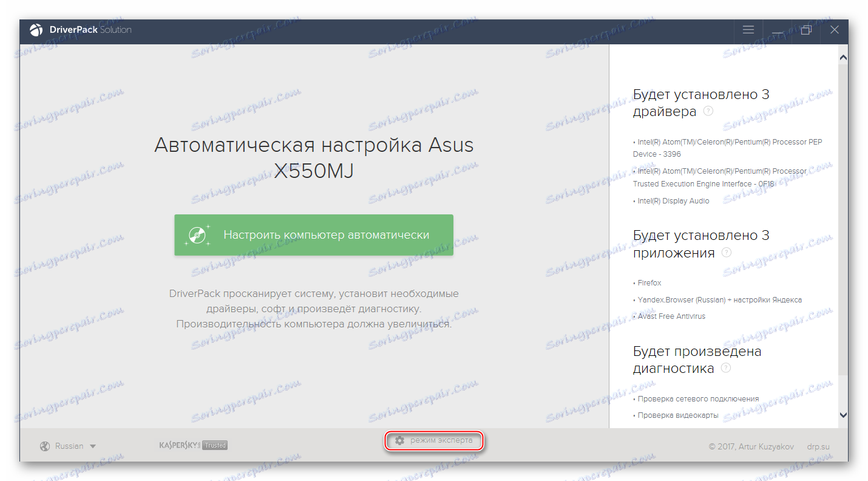Image resolution: width=868 pixels, height=481 pixels.
Task: Click the 'Firefox' application entry
Action: pyautogui.click(x=647, y=283)
